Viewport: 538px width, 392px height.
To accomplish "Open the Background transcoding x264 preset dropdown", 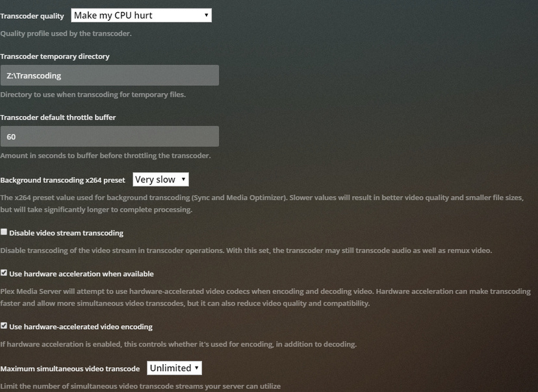I will coord(160,180).
